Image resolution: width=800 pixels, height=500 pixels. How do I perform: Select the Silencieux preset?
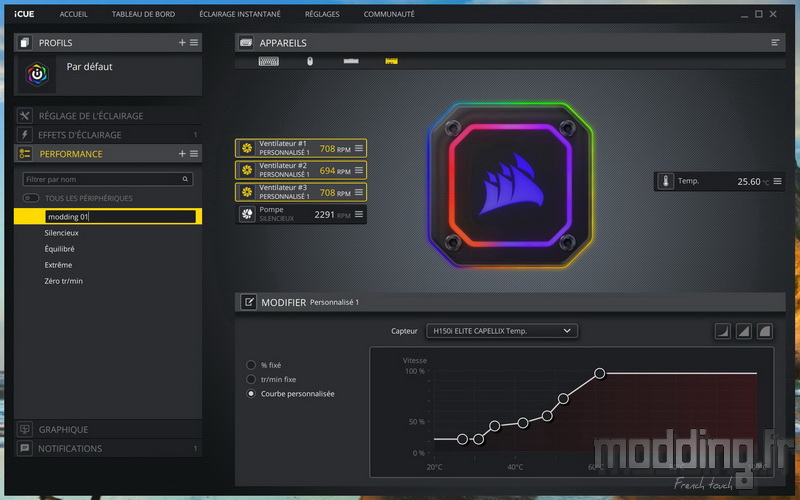pyautogui.click(x=61, y=233)
